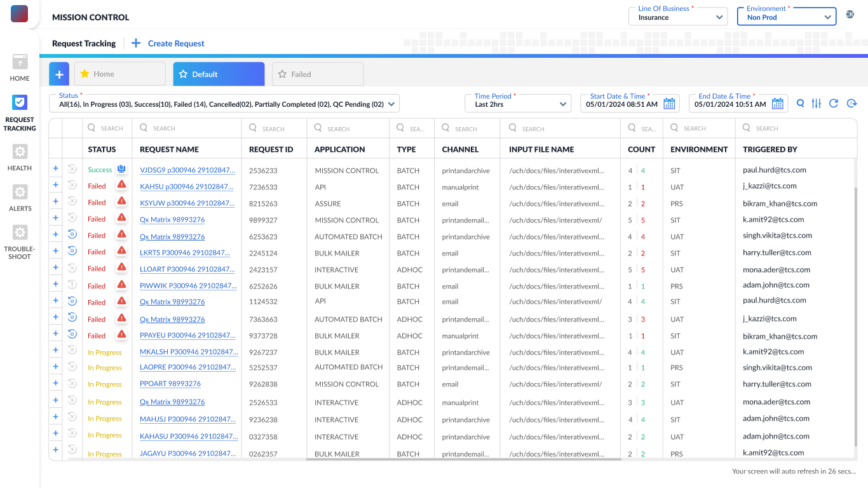
Task: Click the Troubleshoot sidebar icon
Action: pyautogui.click(x=20, y=233)
